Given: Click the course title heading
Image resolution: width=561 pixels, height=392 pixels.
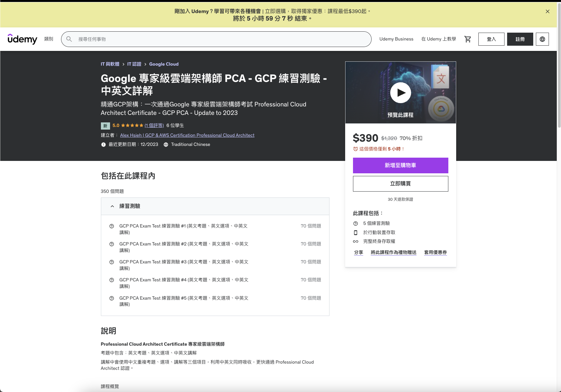Looking at the screenshot, I should (214, 85).
